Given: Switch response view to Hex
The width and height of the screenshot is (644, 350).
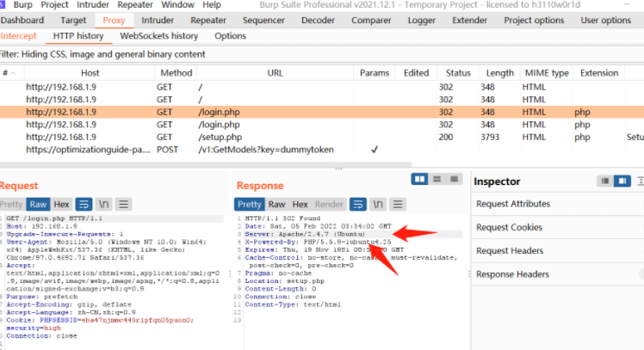Looking at the screenshot, I should click(x=300, y=205).
